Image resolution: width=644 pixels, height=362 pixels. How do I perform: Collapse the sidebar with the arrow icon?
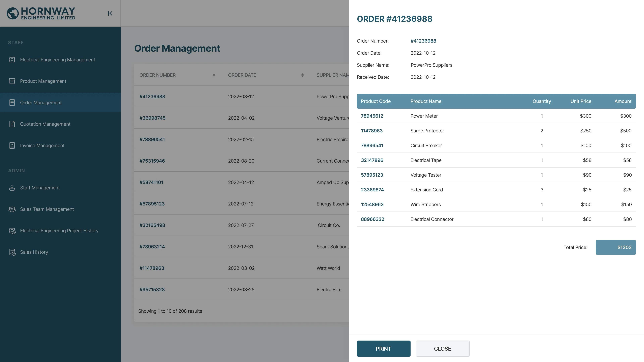click(x=110, y=13)
